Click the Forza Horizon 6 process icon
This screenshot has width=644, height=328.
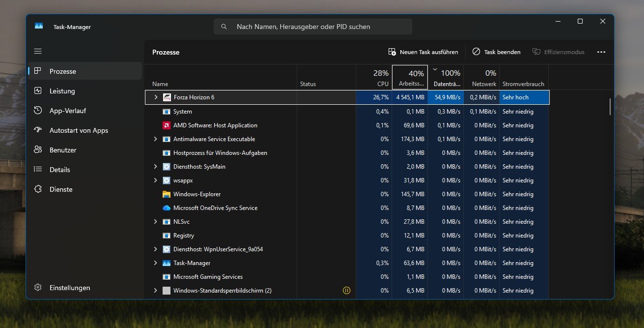pos(167,97)
